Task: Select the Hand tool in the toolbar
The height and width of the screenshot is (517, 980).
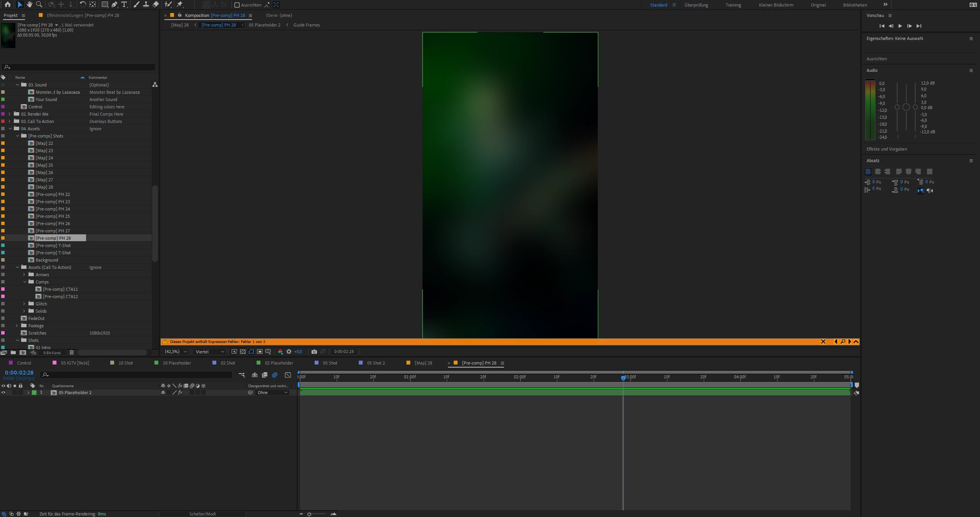Action: tap(29, 5)
